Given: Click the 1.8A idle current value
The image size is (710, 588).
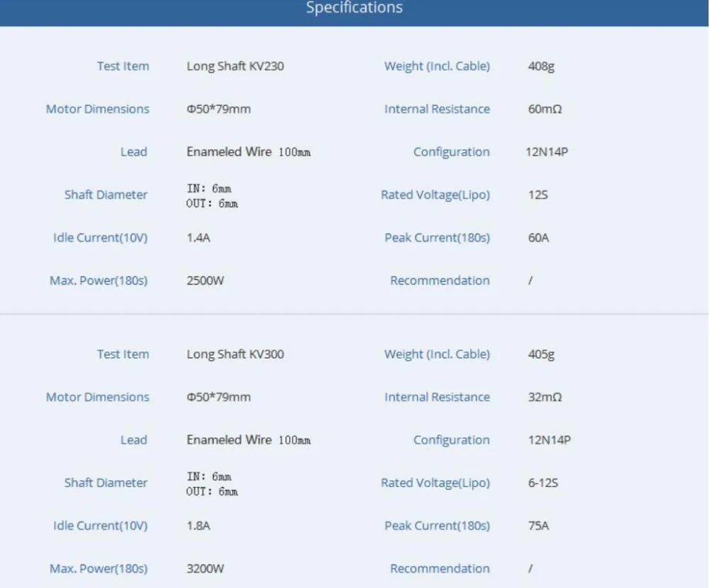Looking at the screenshot, I should coord(198,526).
